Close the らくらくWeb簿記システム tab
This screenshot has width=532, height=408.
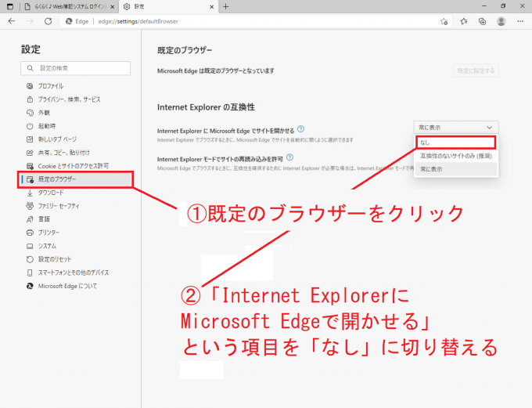coord(113,6)
